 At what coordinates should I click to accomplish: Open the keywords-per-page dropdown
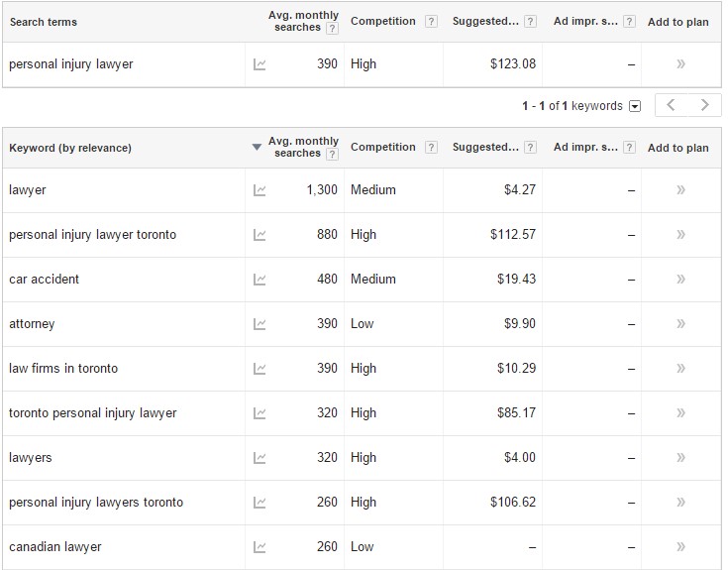[635, 106]
